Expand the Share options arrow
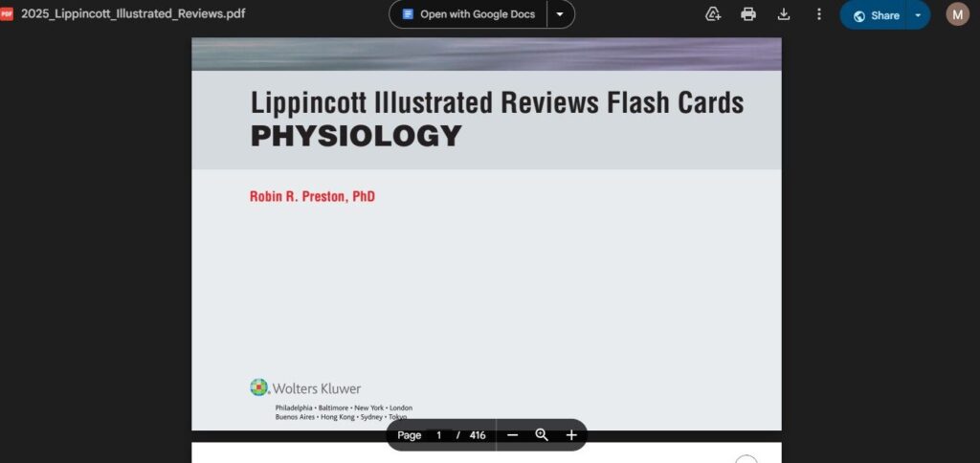Image resolution: width=980 pixels, height=463 pixels. (918, 15)
